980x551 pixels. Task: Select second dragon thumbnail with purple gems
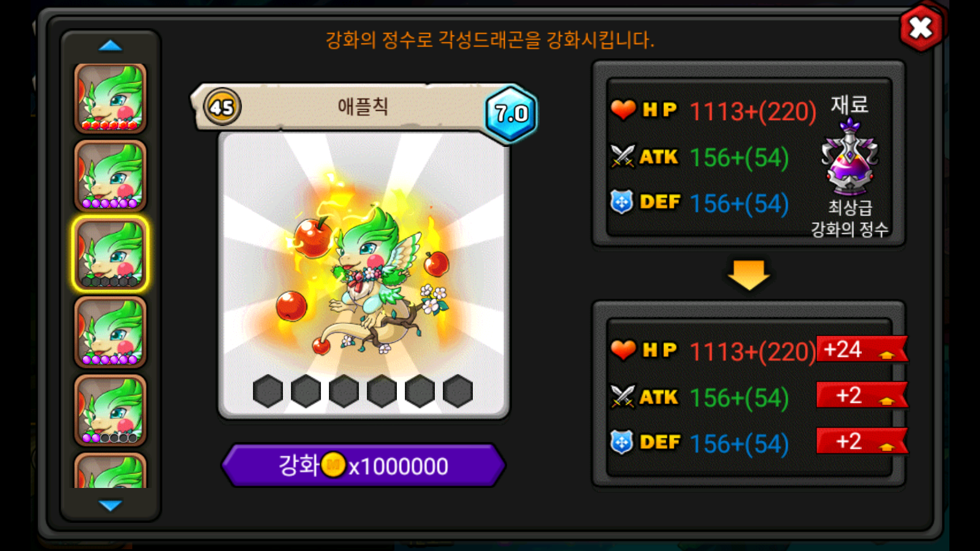point(110,176)
